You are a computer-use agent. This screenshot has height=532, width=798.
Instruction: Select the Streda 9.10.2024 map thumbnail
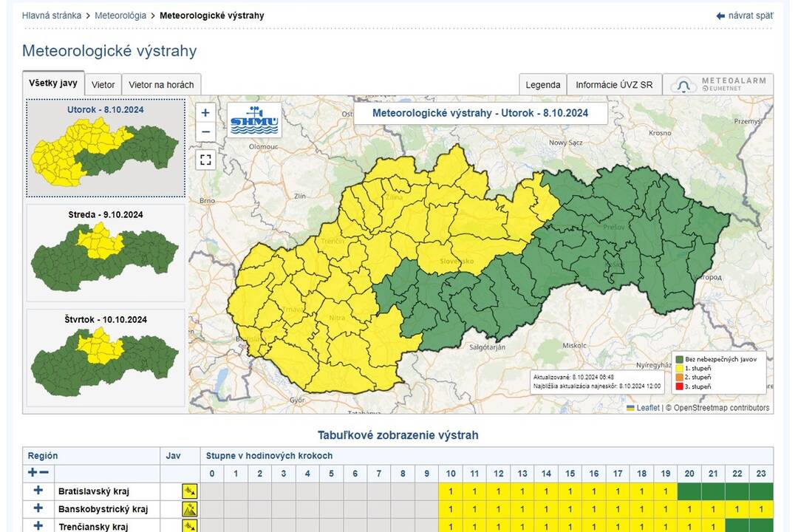[105, 253]
